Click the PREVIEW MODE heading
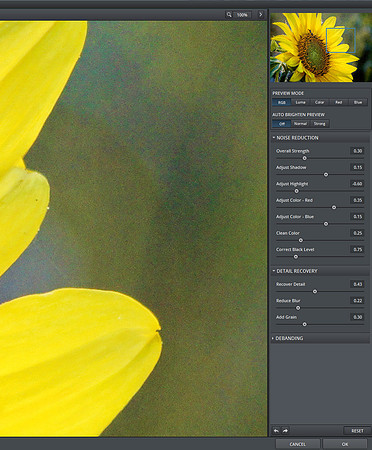 [x=288, y=93]
